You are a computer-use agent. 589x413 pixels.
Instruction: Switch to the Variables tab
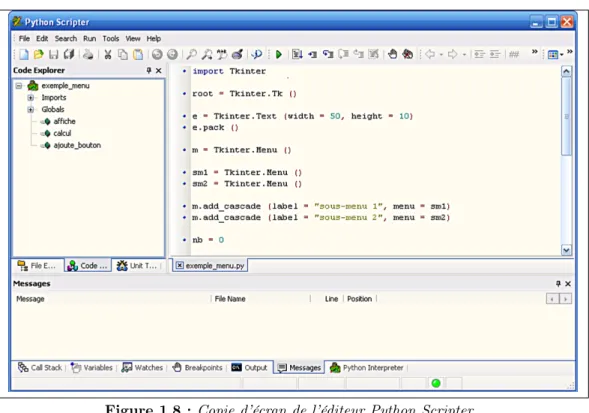92,368
